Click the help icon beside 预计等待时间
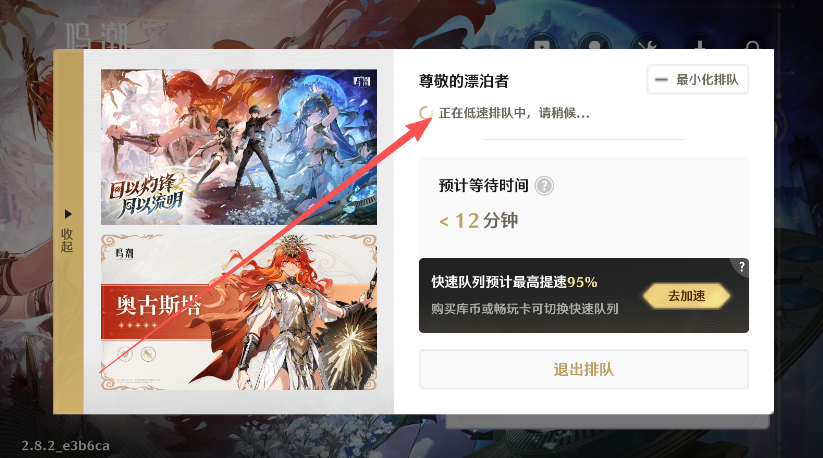823x458 pixels. [x=544, y=186]
